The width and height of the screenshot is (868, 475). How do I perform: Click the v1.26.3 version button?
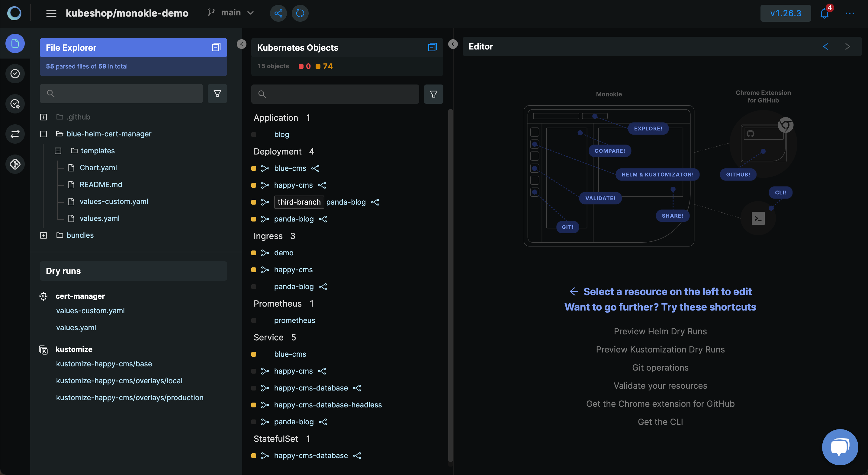786,13
